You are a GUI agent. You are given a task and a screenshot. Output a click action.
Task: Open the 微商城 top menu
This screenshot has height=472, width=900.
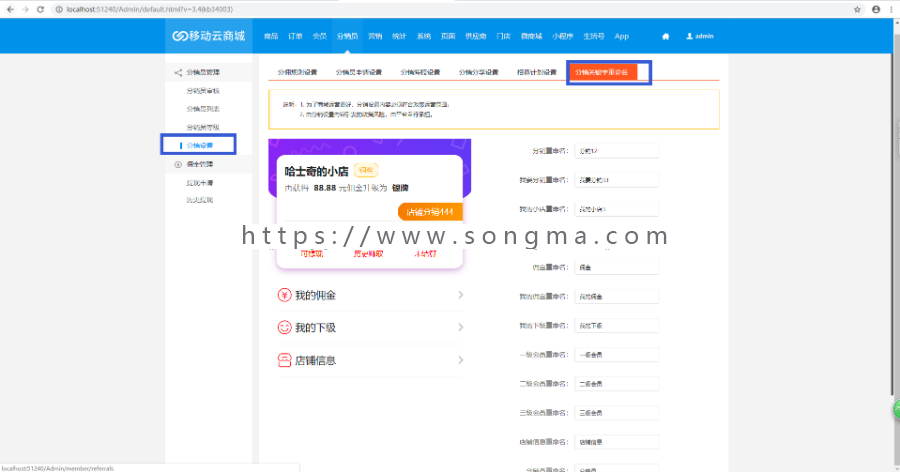point(532,36)
